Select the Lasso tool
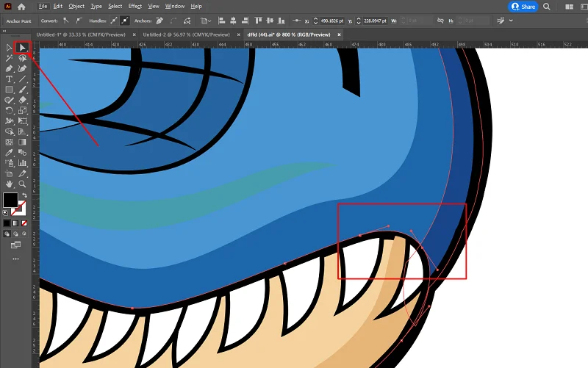The image size is (588, 368). point(23,58)
